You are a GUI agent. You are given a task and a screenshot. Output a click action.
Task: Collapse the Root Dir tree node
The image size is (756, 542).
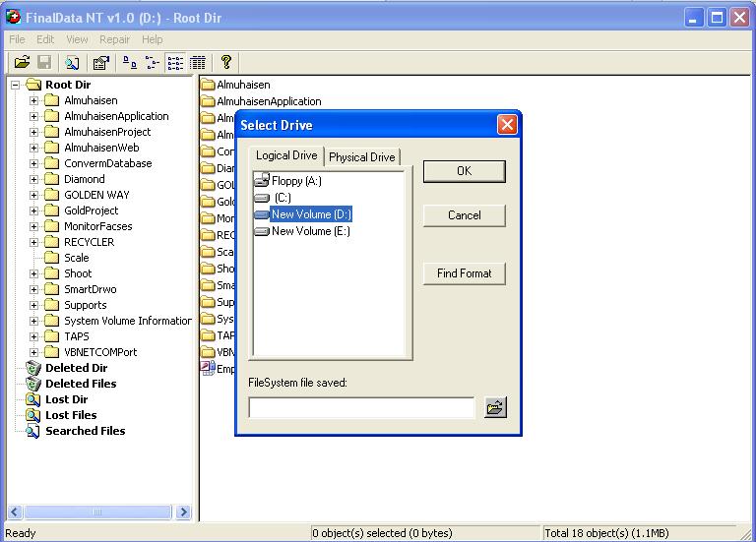click(16, 85)
